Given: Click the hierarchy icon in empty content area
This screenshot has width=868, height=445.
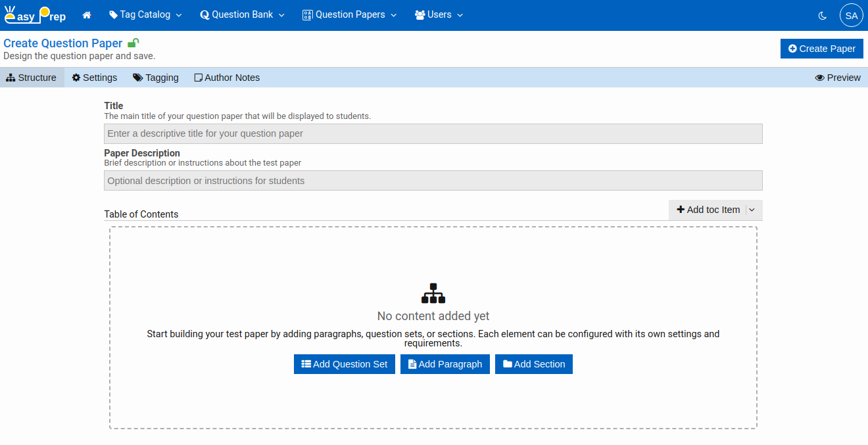Looking at the screenshot, I should coord(433,293).
